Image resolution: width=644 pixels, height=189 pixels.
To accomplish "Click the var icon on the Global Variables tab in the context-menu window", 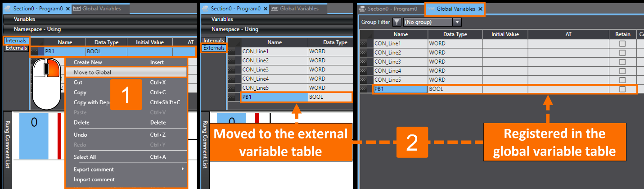I will click(x=76, y=9).
